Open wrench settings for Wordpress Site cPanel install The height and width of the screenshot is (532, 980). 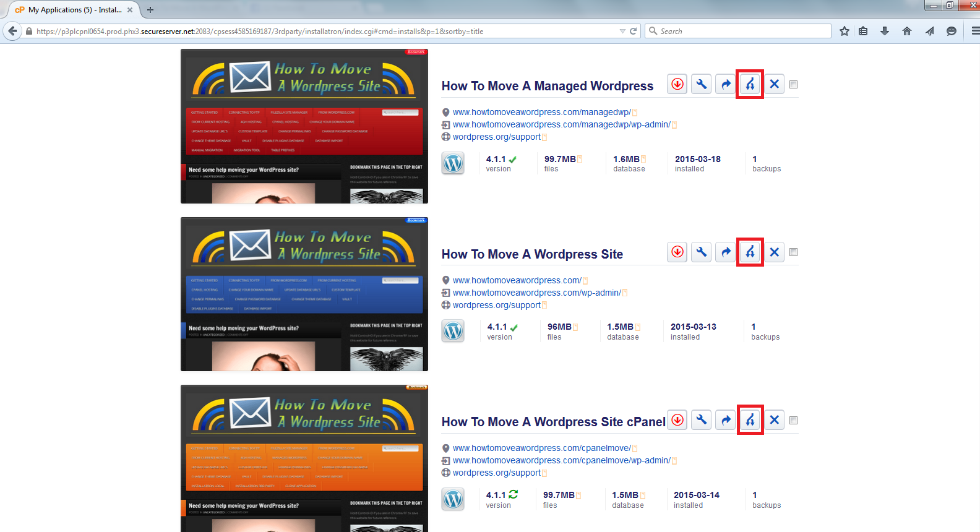(x=702, y=420)
